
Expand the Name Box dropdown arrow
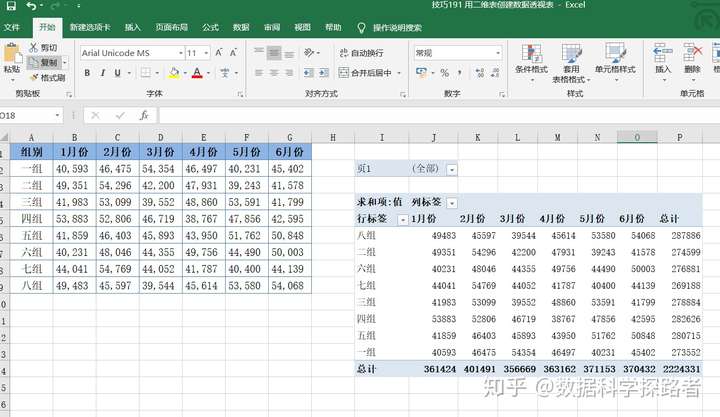coord(57,115)
